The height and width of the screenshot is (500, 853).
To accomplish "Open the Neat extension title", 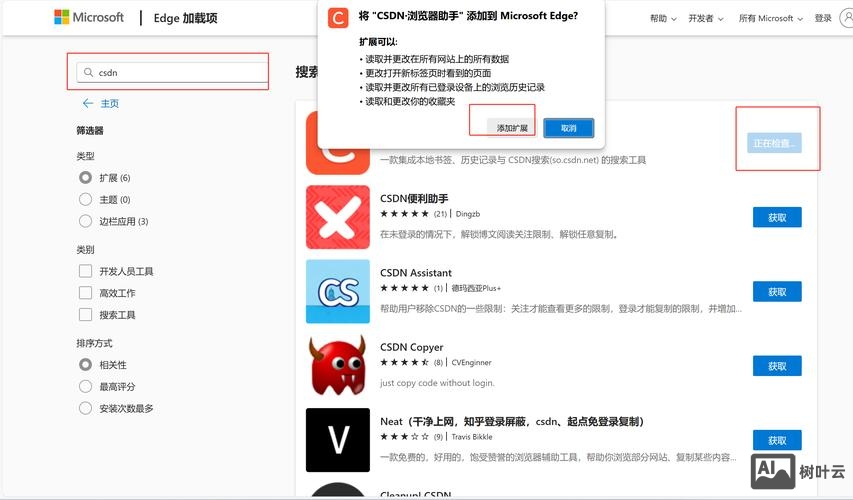I will [x=512, y=421].
